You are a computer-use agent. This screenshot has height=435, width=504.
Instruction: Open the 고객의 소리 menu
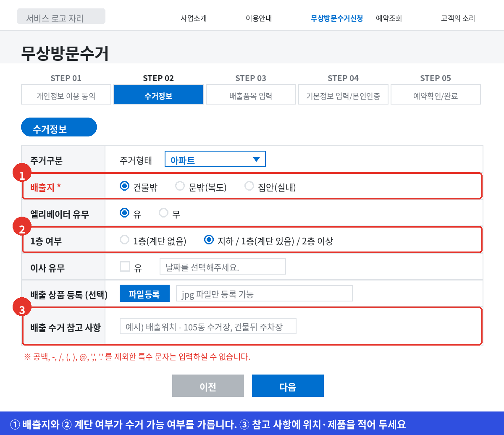pos(458,18)
